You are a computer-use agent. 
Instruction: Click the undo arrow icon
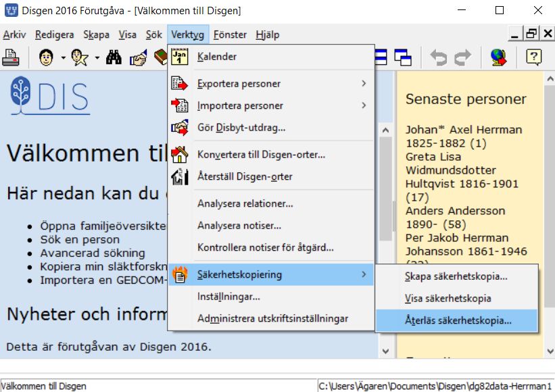coord(439,57)
